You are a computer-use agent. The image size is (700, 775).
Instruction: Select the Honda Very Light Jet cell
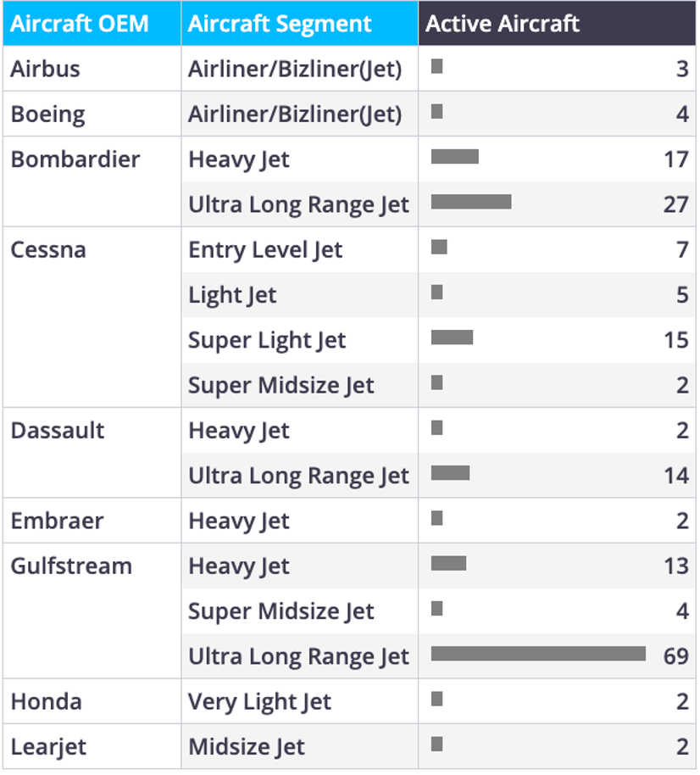click(299, 701)
